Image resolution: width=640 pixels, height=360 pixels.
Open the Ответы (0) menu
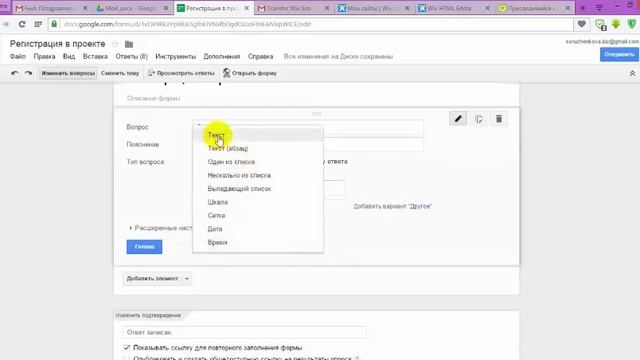[x=131, y=56]
